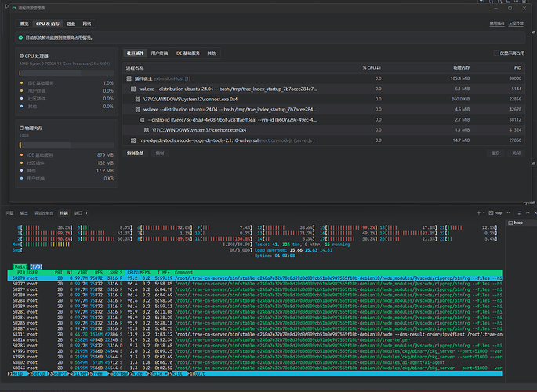Click the 物理内存 memory column header in table
The width and height of the screenshot is (537, 392).
(x=461, y=67)
